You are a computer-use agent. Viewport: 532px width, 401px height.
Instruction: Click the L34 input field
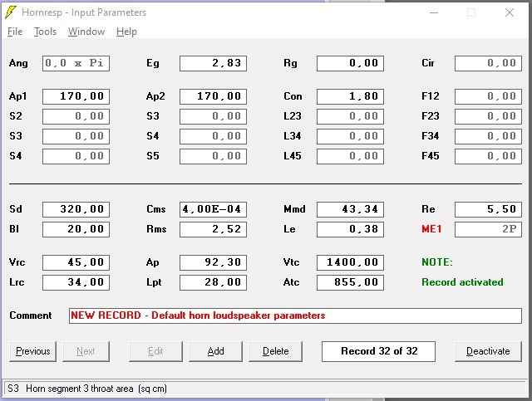point(350,136)
